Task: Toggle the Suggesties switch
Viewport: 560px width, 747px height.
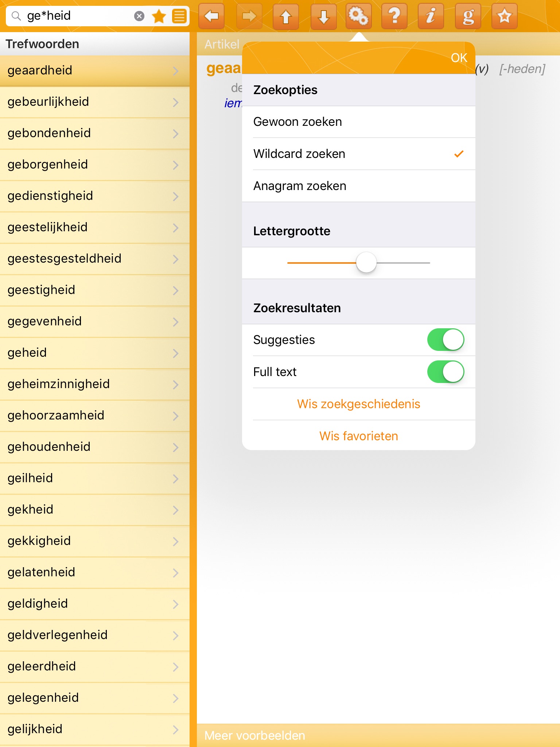Action: coord(446,340)
